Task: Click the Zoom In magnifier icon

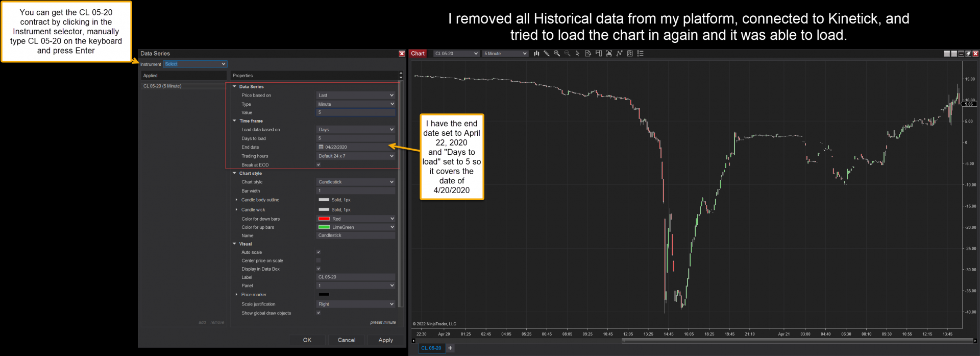Action: (x=557, y=53)
